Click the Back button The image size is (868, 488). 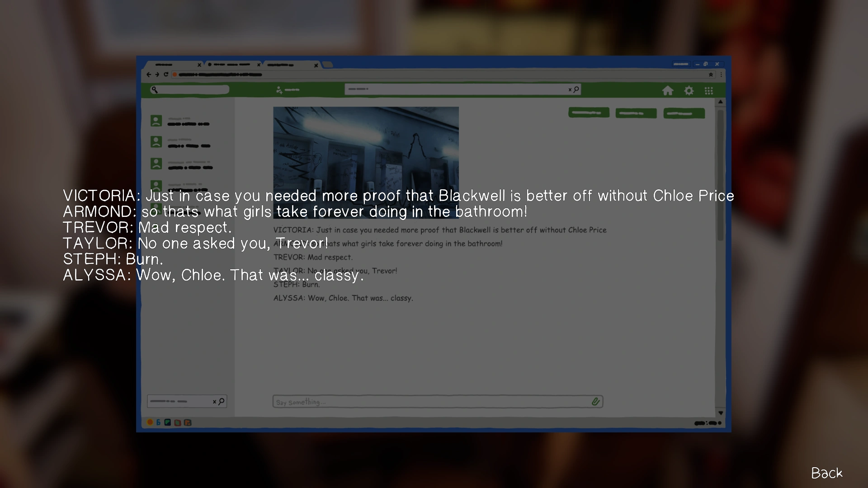coord(826,473)
